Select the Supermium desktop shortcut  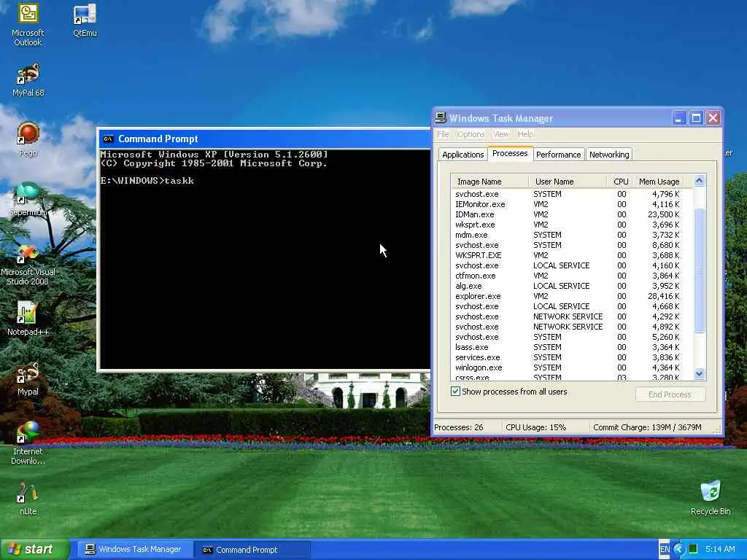28,199
